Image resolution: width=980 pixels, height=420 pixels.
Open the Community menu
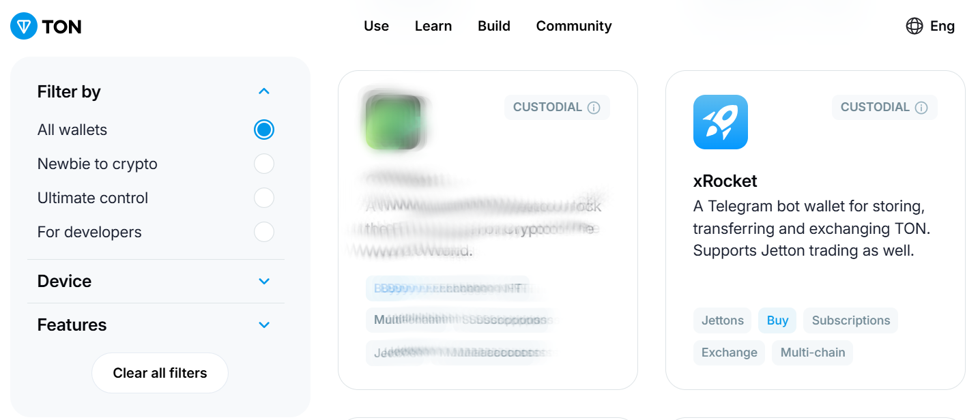pos(574,26)
